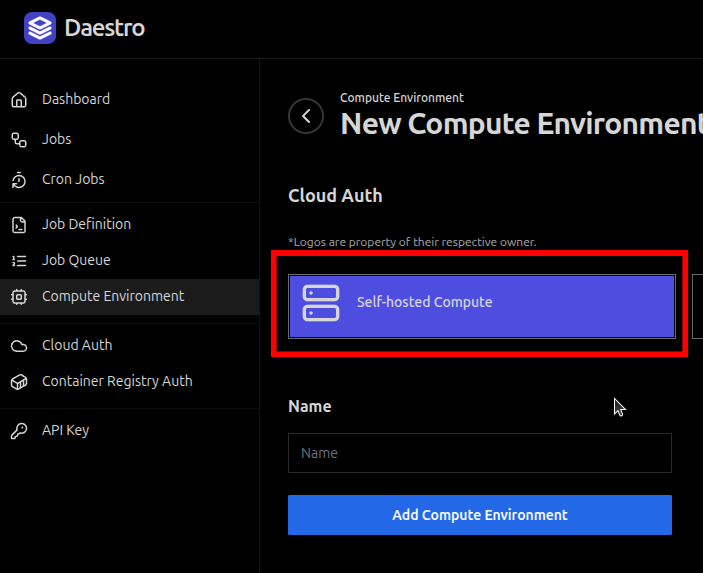
Task: Click the Cloud Auth cloud icon
Action: click(x=19, y=346)
